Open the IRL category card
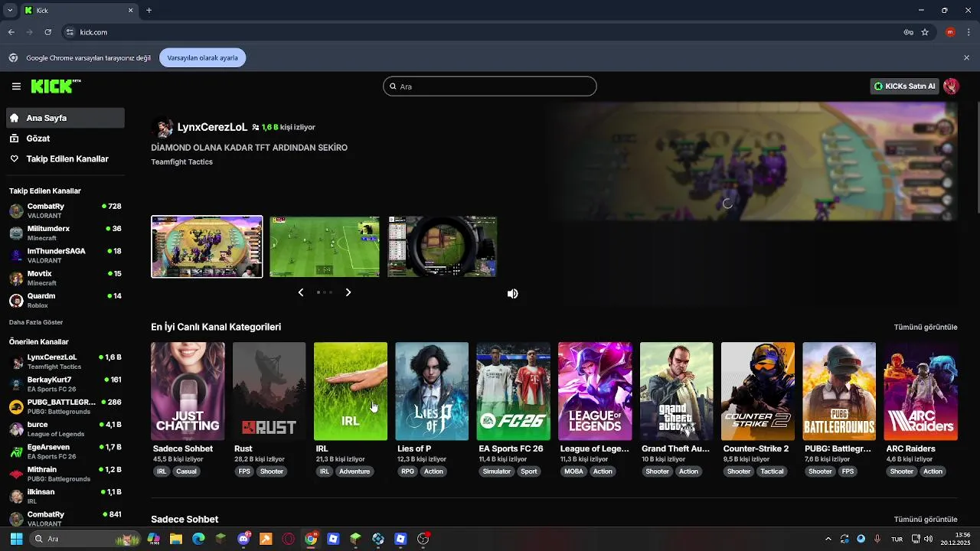 click(x=351, y=391)
